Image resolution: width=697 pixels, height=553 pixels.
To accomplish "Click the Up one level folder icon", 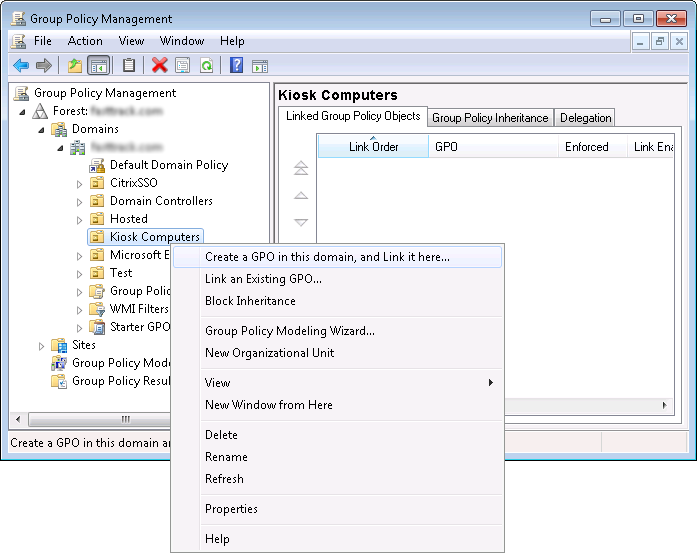I will tap(75, 66).
